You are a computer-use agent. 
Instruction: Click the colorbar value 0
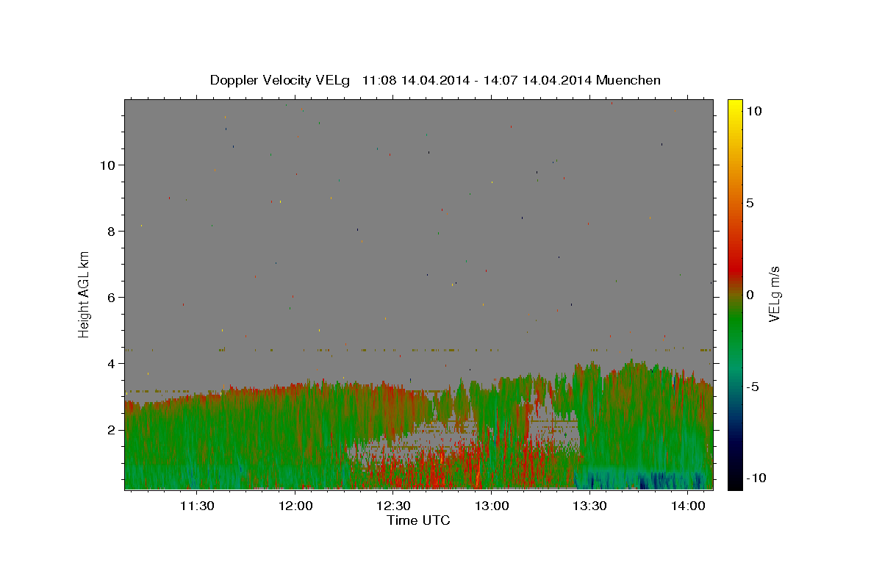click(750, 295)
